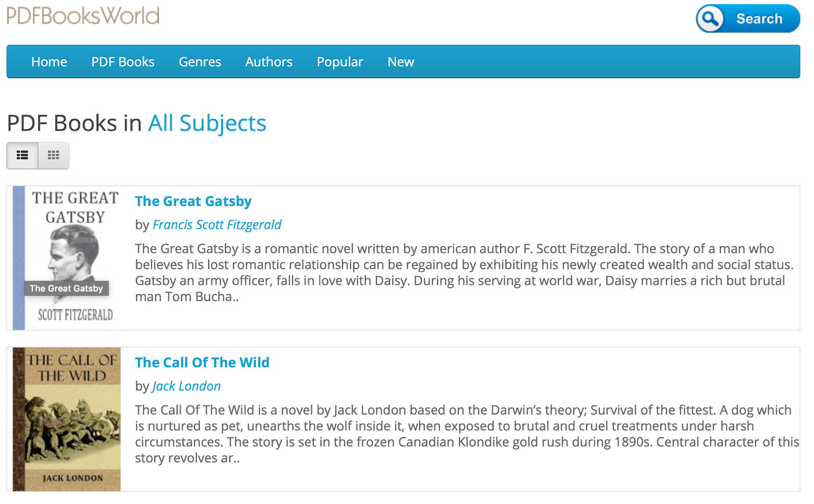
Task: Open the Genres menu
Action: pyautogui.click(x=200, y=62)
